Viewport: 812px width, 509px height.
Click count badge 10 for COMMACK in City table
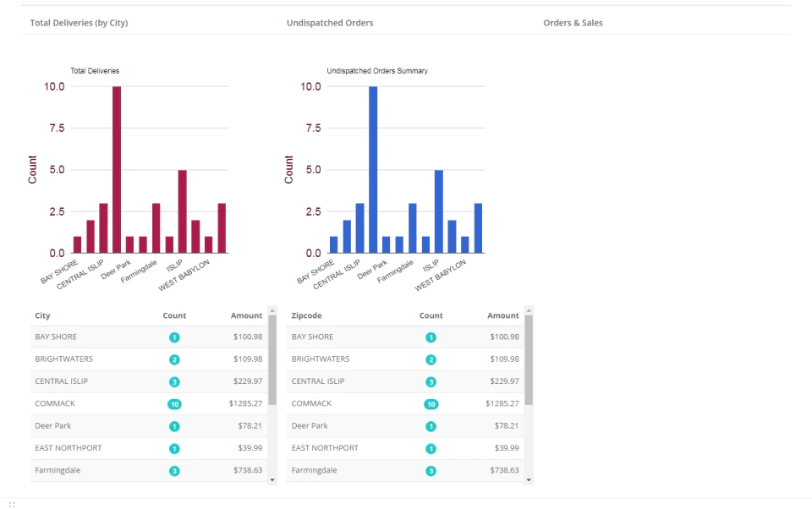pyautogui.click(x=174, y=404)
